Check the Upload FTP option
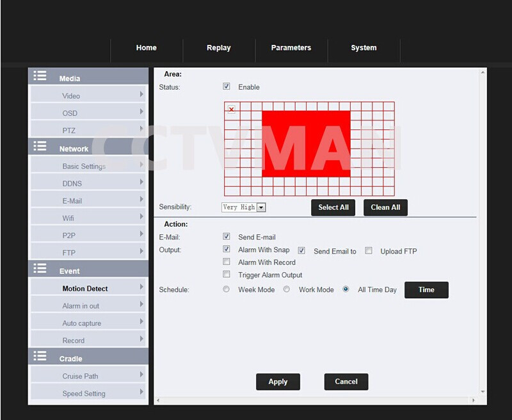 click(x=369, y=251)
